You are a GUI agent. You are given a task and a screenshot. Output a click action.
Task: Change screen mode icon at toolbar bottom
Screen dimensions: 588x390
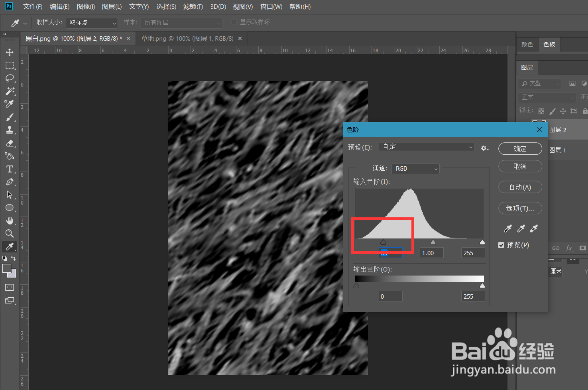point(10,301)
